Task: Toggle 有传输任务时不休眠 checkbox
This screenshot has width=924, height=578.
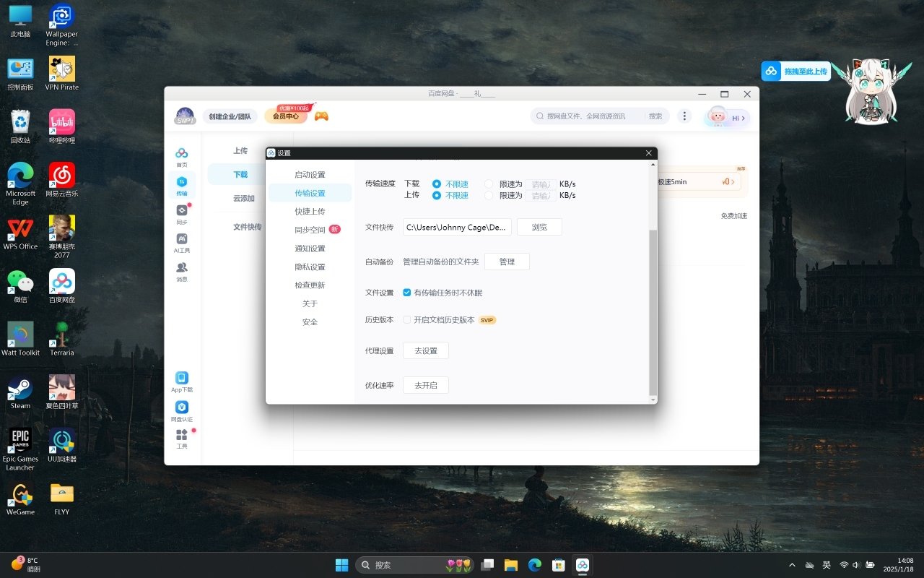Action: 407,293
